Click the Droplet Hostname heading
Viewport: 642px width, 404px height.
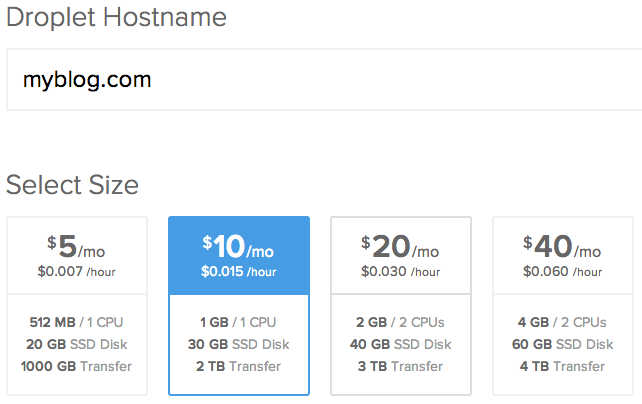[x=116, y=17]
